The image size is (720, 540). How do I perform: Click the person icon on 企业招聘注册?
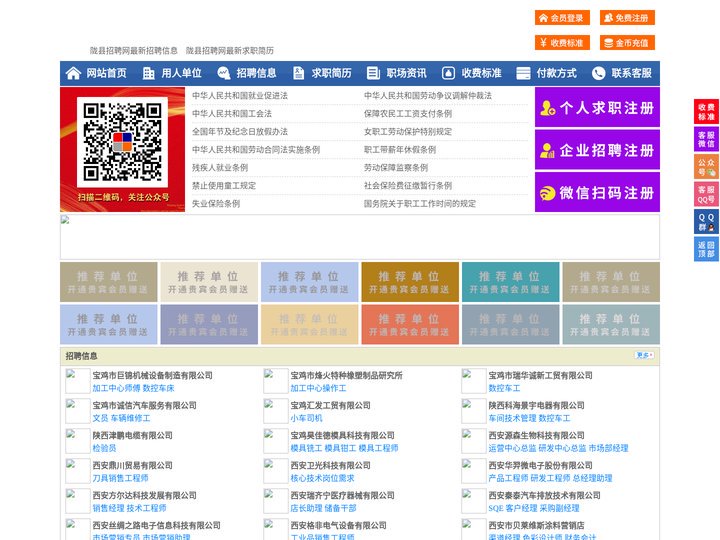click(547, 150)
